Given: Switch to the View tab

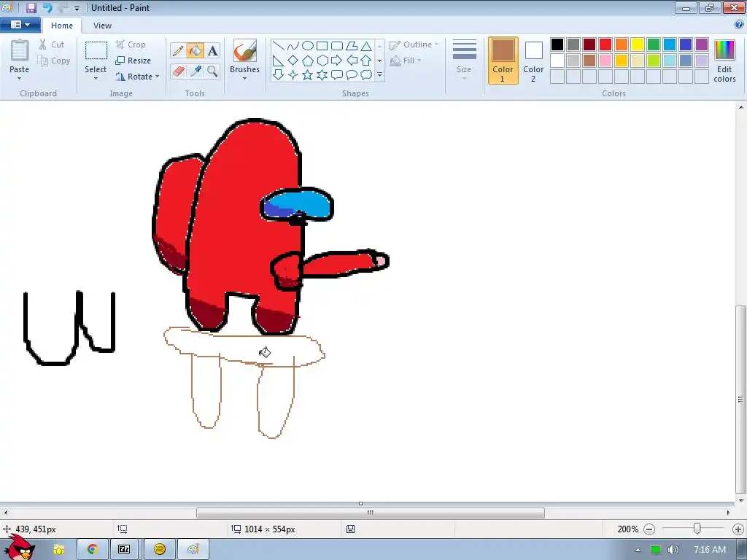Looking at the screenshot, I should coord(102,26).
